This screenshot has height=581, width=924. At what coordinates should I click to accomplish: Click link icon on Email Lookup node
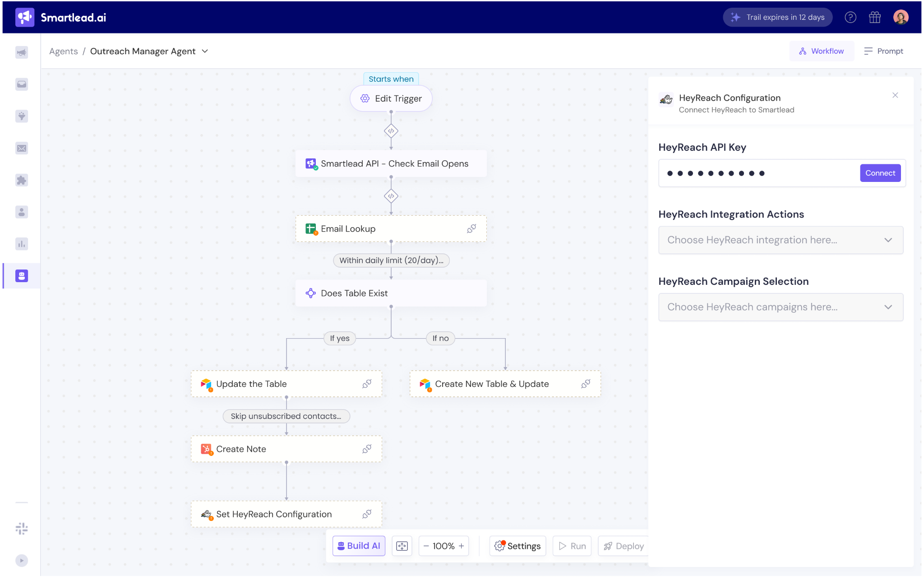pyautogui.click(x=471, y=229)
